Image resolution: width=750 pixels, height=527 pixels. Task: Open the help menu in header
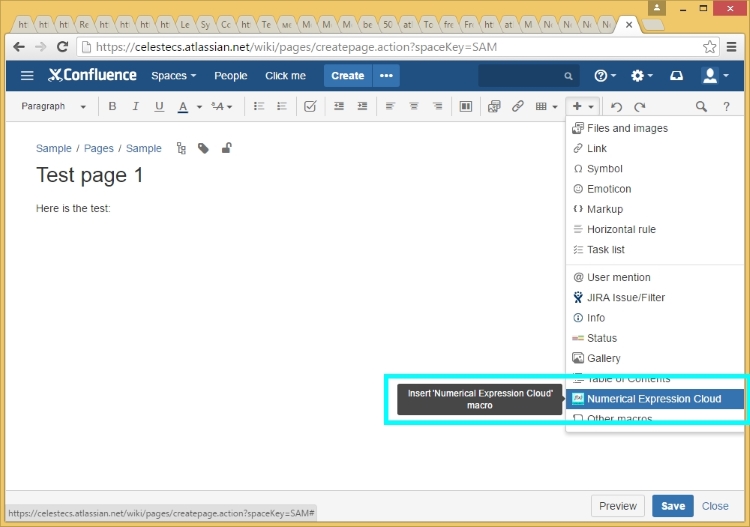(x=605, y=76)
